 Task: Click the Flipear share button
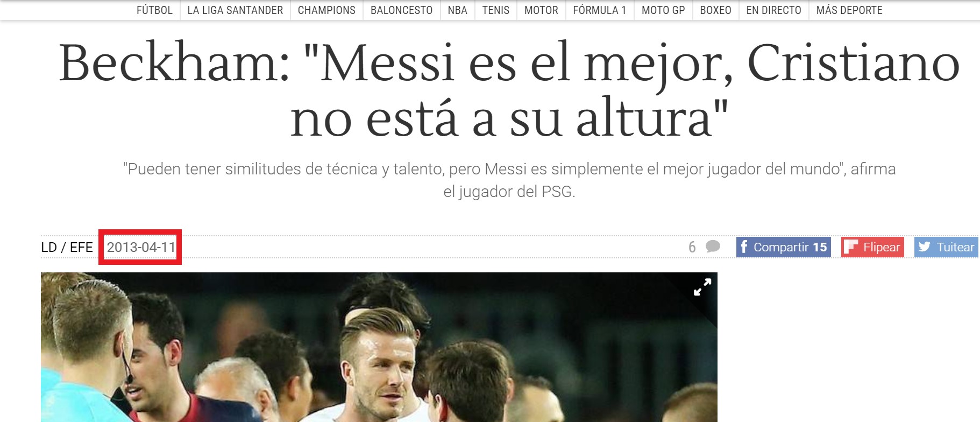872,247
